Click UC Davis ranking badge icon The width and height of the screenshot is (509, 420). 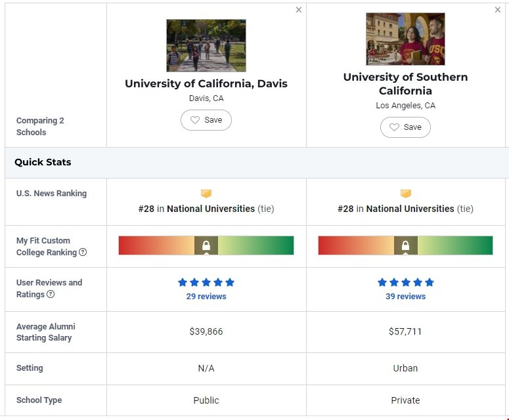pyautogui.click(x=206, y=194)
